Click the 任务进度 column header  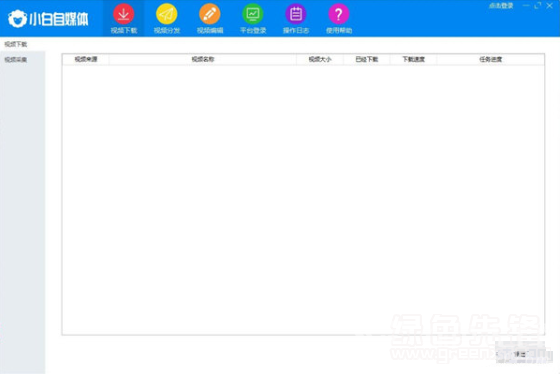tap(491, 59)
